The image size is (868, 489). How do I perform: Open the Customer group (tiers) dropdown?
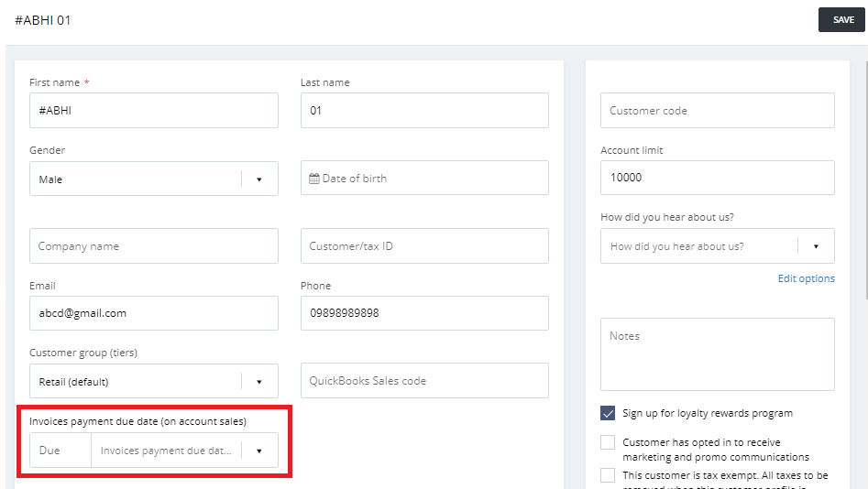[154, 381]
